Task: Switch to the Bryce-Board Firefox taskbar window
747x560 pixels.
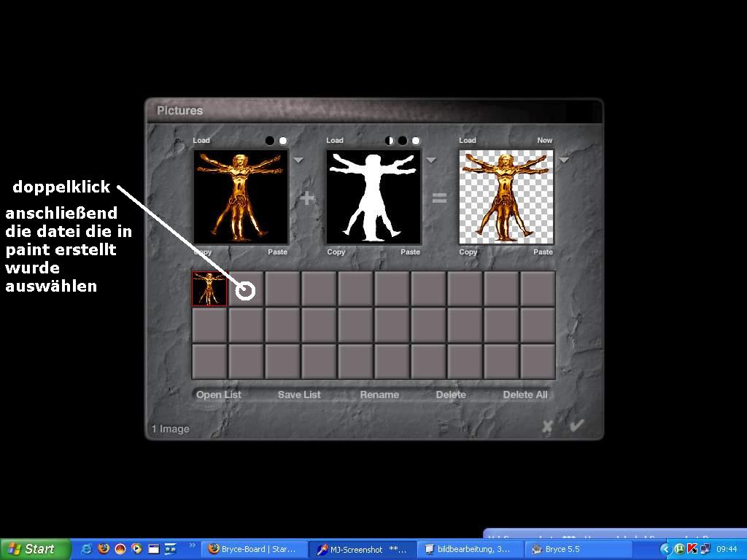Action: (253, 550)
